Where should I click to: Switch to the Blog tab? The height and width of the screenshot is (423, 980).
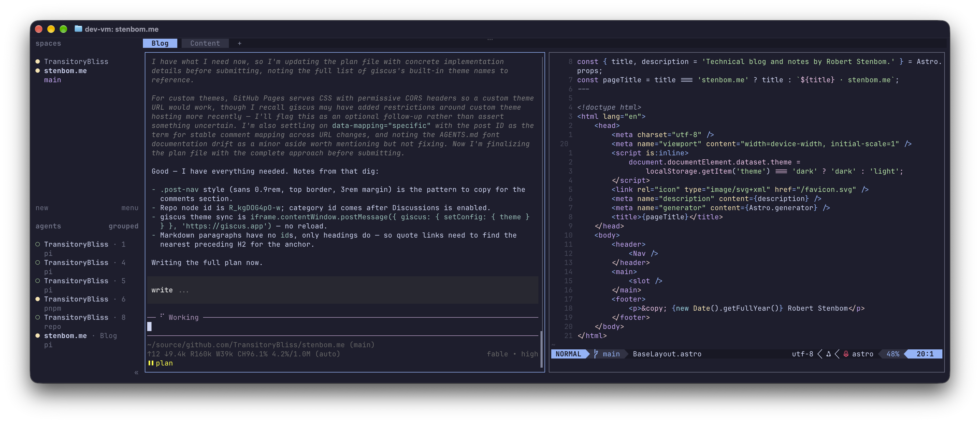[x=160, y=44]
